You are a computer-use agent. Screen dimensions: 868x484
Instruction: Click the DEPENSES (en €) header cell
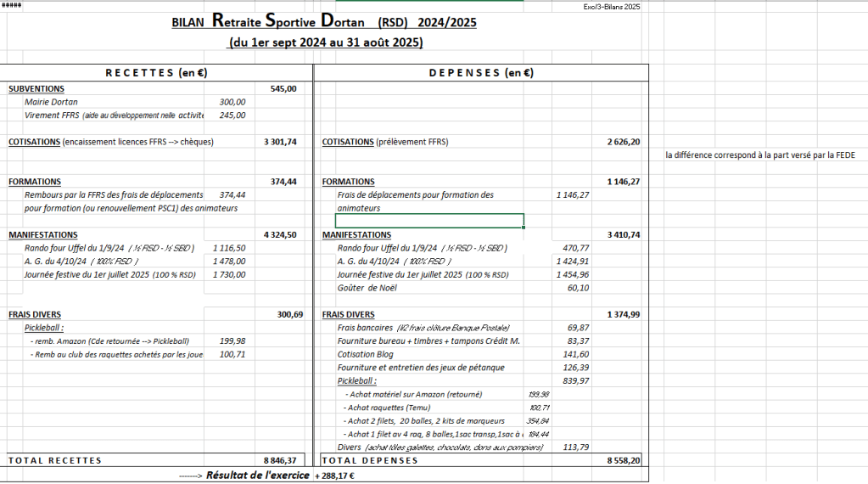click(x=481, y=73)
